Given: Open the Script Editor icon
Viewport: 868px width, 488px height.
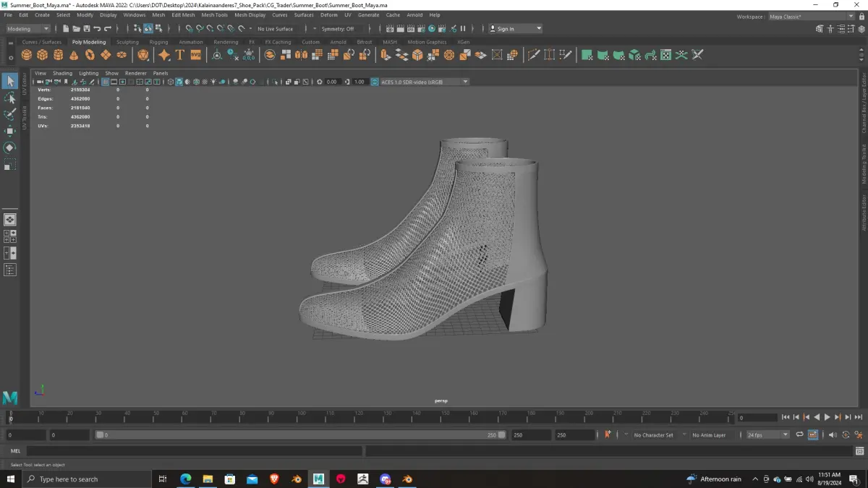Looking at the screenshot, I should 859,451.
